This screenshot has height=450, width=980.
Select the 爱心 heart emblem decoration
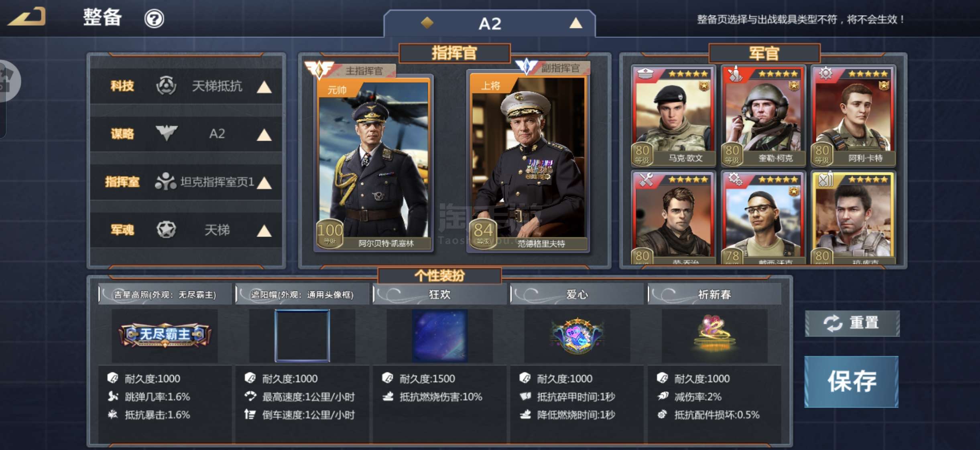click(x=577, y=336)
